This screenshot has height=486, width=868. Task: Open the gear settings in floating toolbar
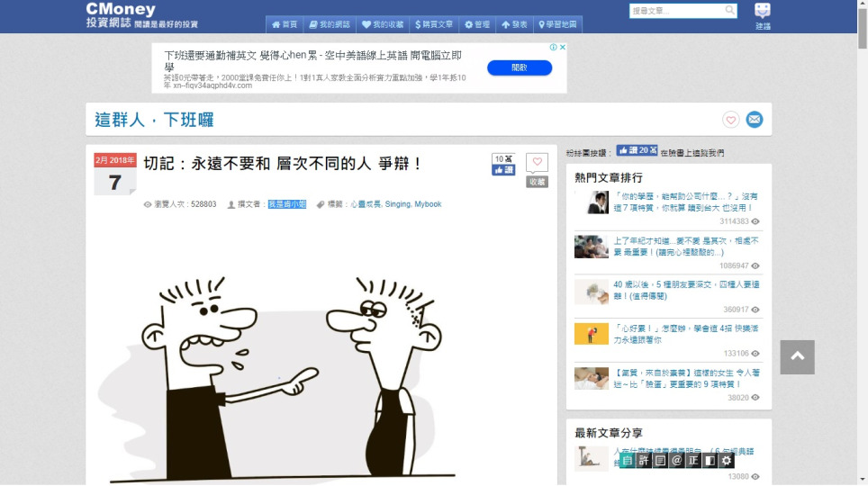point(727,460)
